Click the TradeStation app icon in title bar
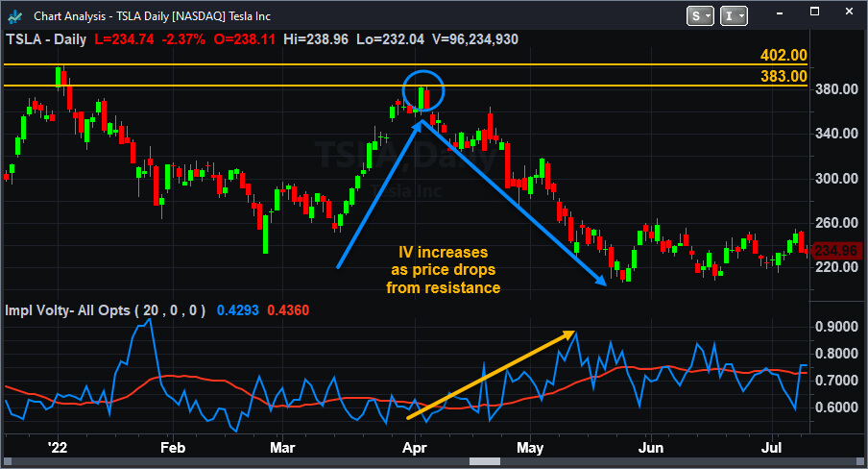Image resolution: width=868 pixels, height=469 pixels. coord(15,16)
